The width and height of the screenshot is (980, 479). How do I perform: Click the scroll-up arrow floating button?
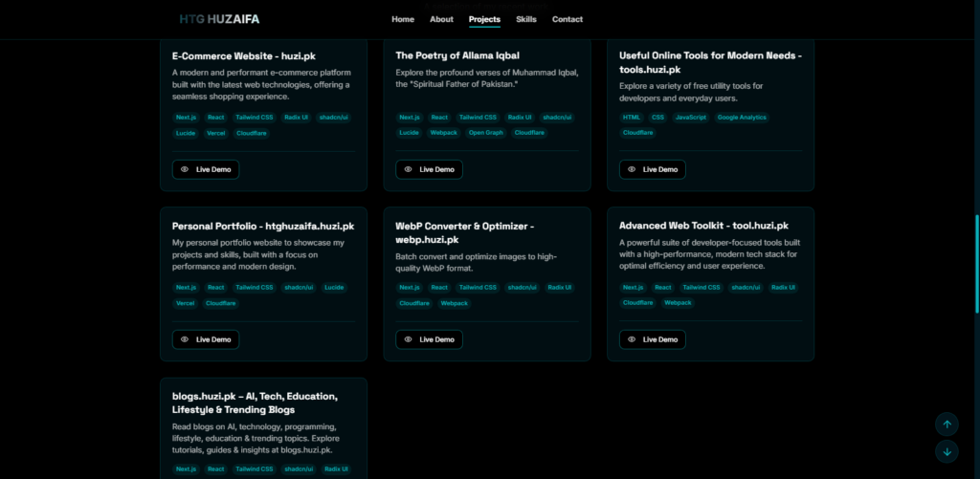[x=947, y=425]
